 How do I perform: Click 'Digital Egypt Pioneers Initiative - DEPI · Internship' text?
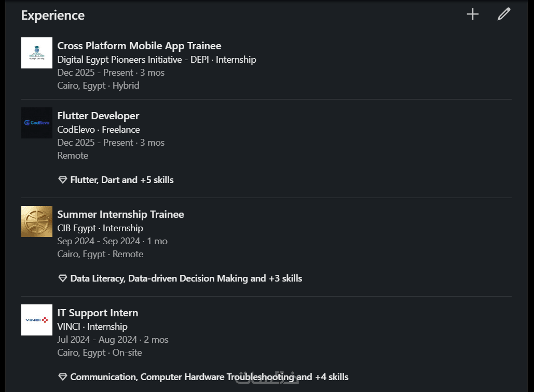pos(157,60)
